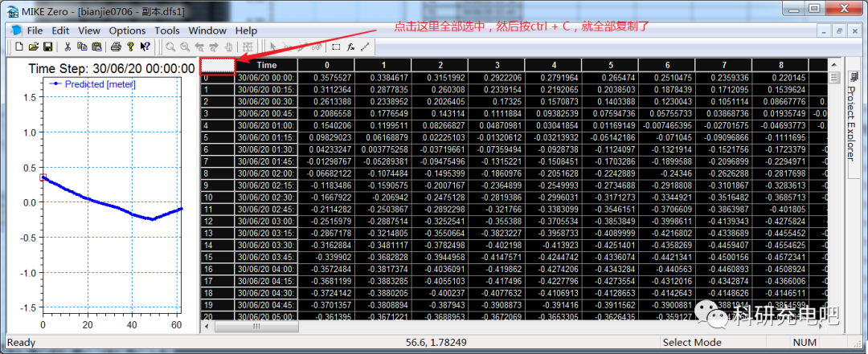The width and height of the screenshot is (868, 354).
Task: Click time cell 30/06/20 03:30 in row 14
Action: click(x=266, y=245)
